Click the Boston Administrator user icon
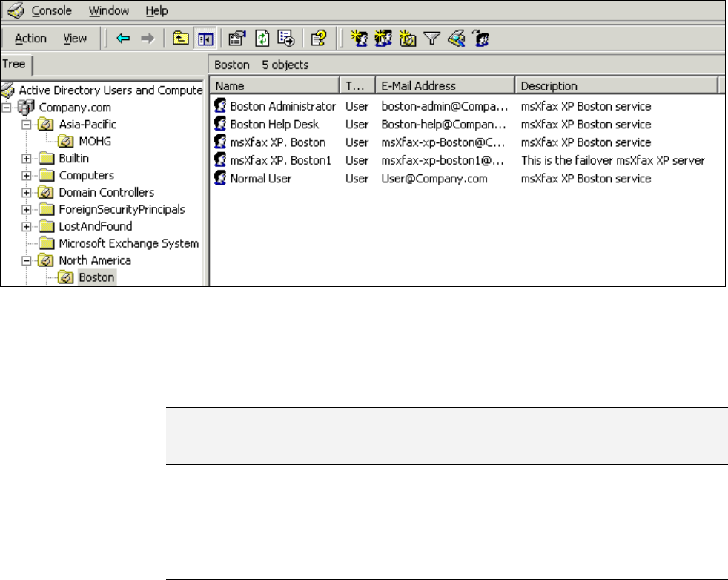The image size is (728, 580). (x=220, y=105)
